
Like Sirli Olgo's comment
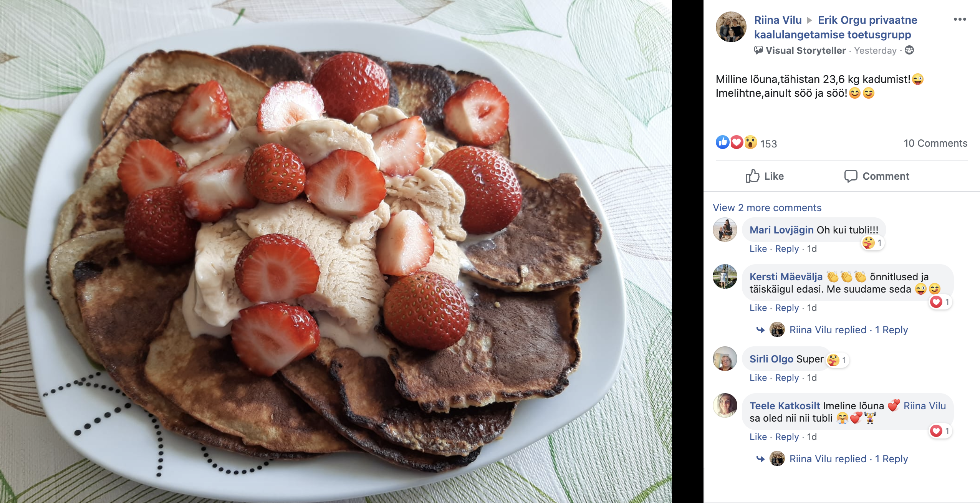click(758, 378)
